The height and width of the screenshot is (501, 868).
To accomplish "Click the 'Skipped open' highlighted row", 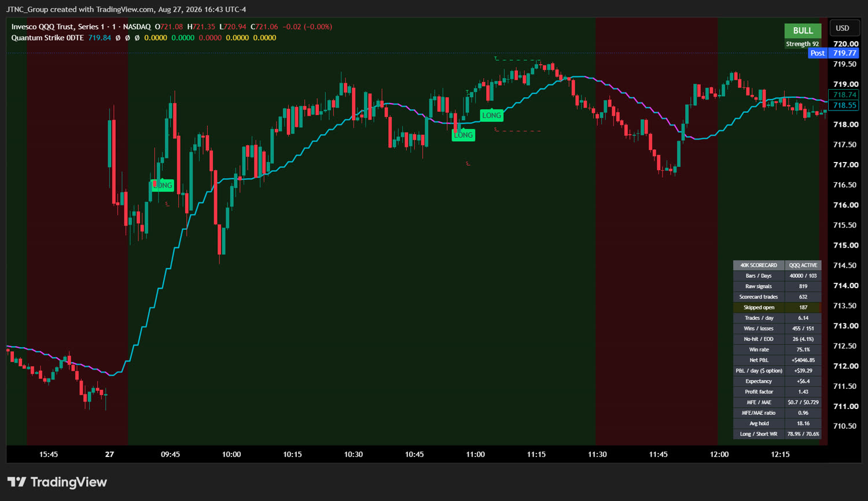I will pyautogui.click(x=777, y=307).
